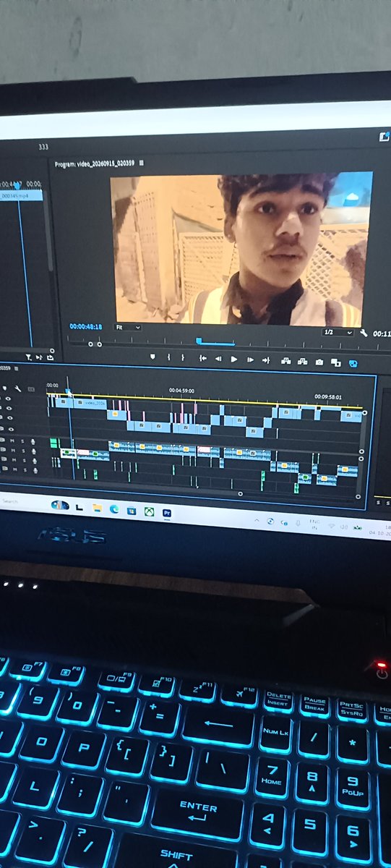
Task: Open the Fit zoom level dropdown
Action: (x=129, y=327)
